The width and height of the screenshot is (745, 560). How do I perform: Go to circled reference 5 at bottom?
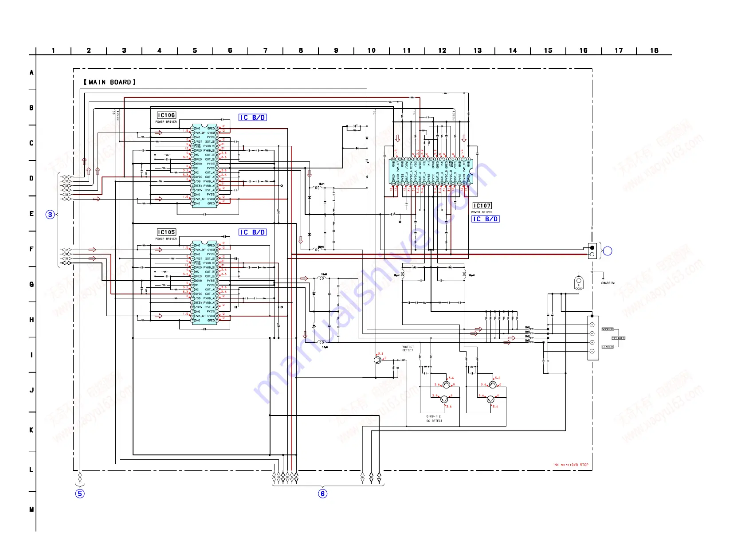coord(80,493)
